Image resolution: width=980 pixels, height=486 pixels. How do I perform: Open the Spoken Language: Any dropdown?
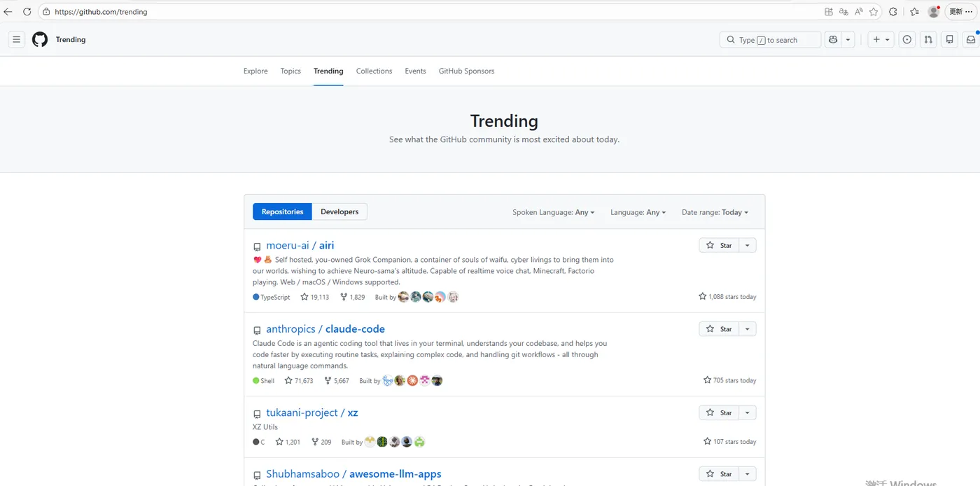(553, 212)
